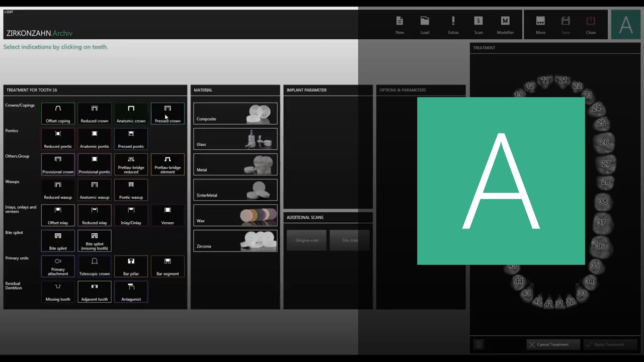Open Extras in the toolbar
644x362 pixels.
click(x=453, y=25)
